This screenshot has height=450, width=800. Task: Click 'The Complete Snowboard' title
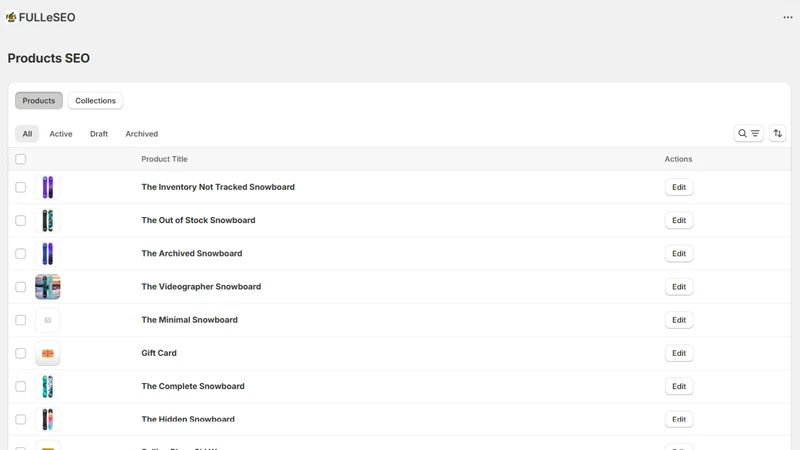click(193, 386)
